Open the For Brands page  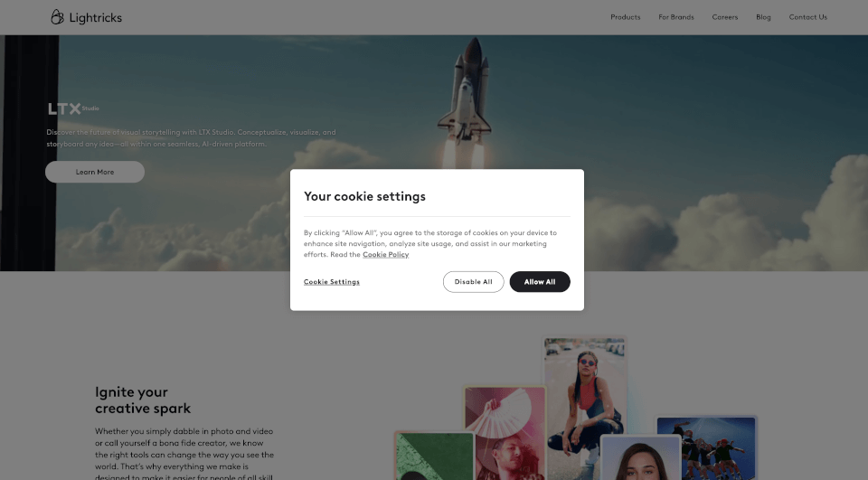(x=676, y=17)
